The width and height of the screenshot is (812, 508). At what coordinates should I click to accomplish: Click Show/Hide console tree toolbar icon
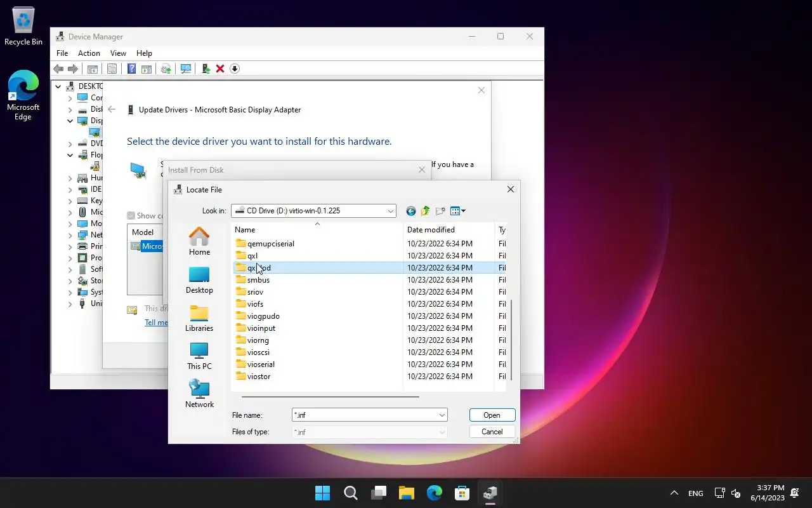[93, 69]
